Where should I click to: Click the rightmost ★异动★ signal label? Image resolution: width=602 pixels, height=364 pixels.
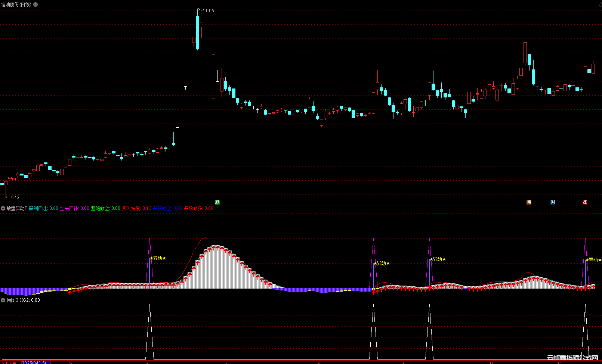click(593, 260)
